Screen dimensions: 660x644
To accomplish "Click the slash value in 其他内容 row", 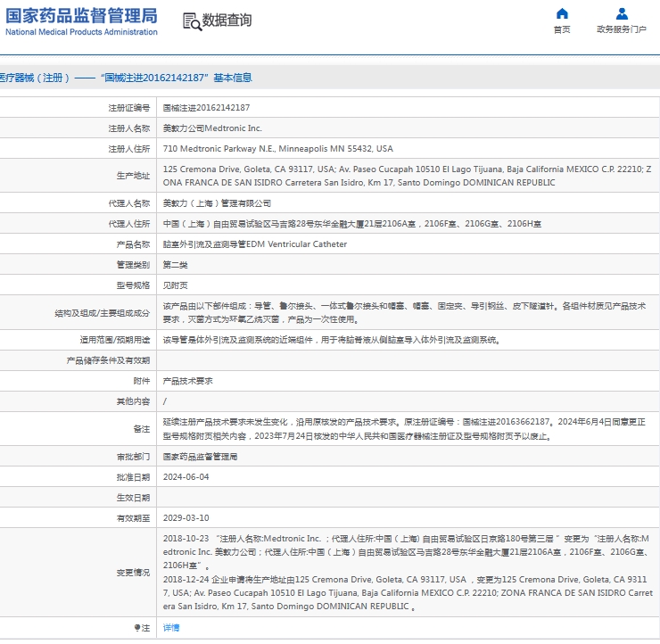I will [x=165, y=401].
